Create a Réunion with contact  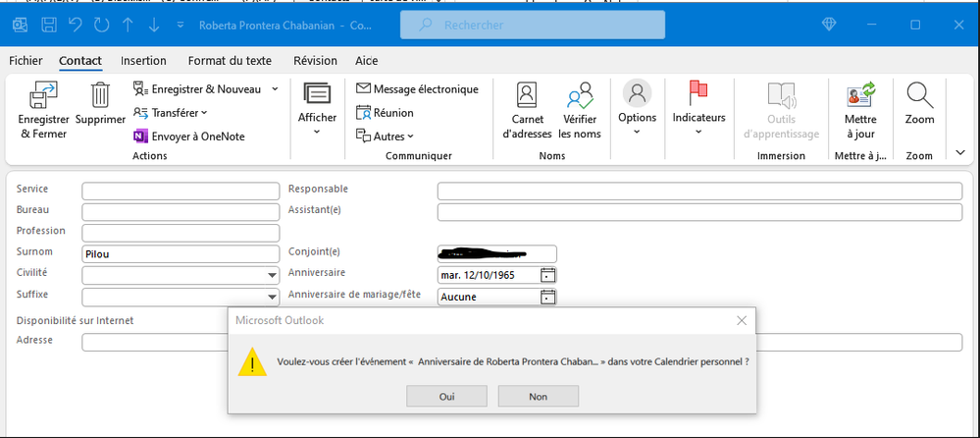(x=385, y=113)
